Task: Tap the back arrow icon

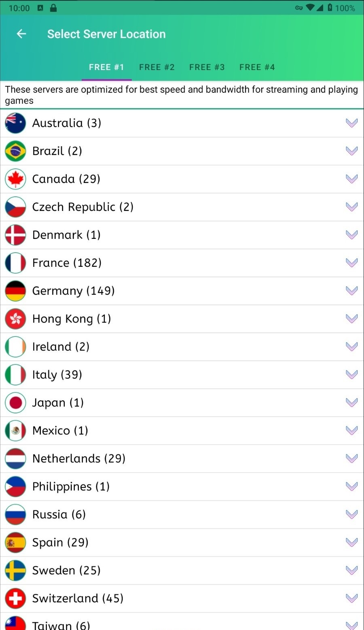Action: [21, 34]
